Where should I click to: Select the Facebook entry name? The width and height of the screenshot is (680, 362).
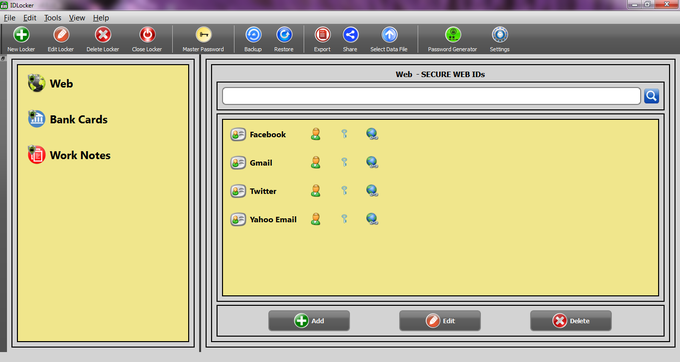point(268,134)
